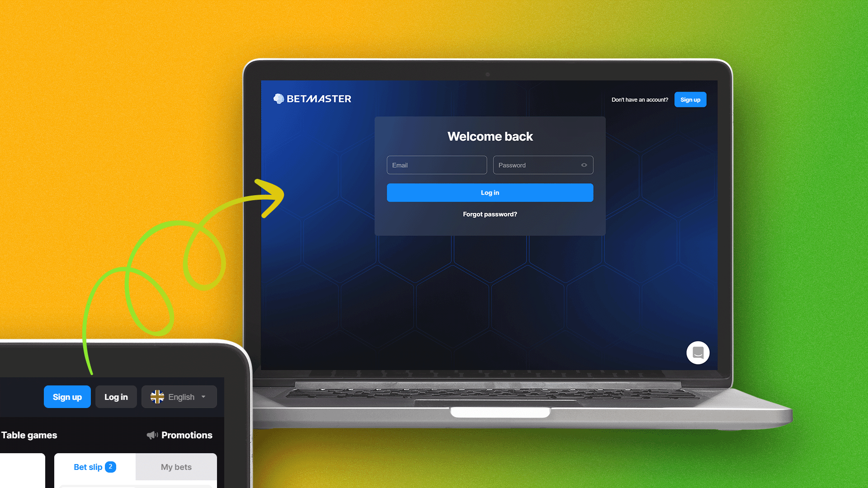Click the Email input field
This screenshot has width=868, height=488.
(436, 165)
